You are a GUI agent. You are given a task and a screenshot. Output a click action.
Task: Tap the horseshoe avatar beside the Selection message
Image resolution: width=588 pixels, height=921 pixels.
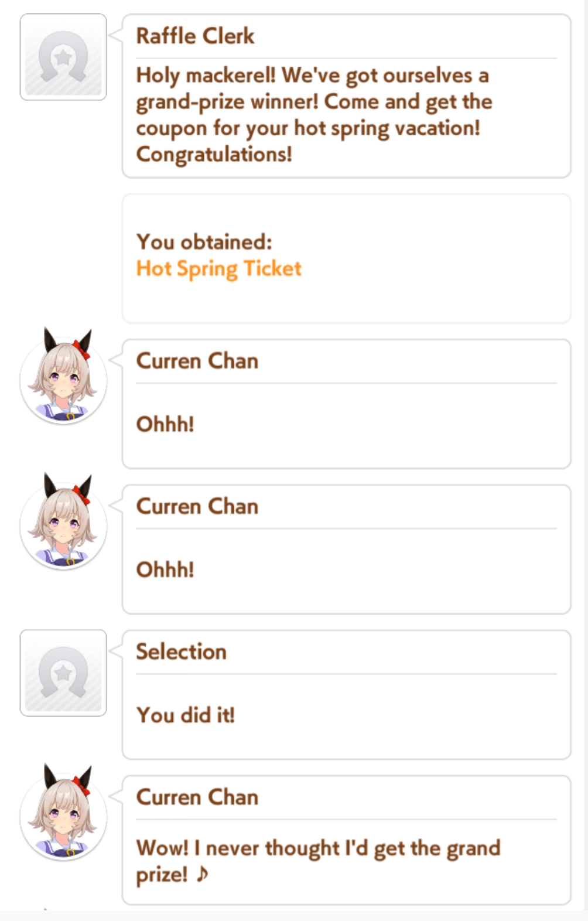(63, 673)
